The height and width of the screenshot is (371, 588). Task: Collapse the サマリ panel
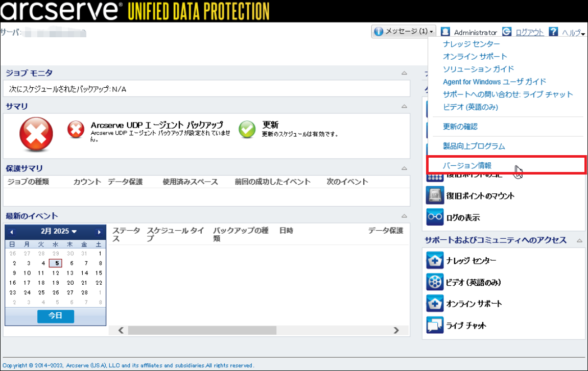click(404, 107)
